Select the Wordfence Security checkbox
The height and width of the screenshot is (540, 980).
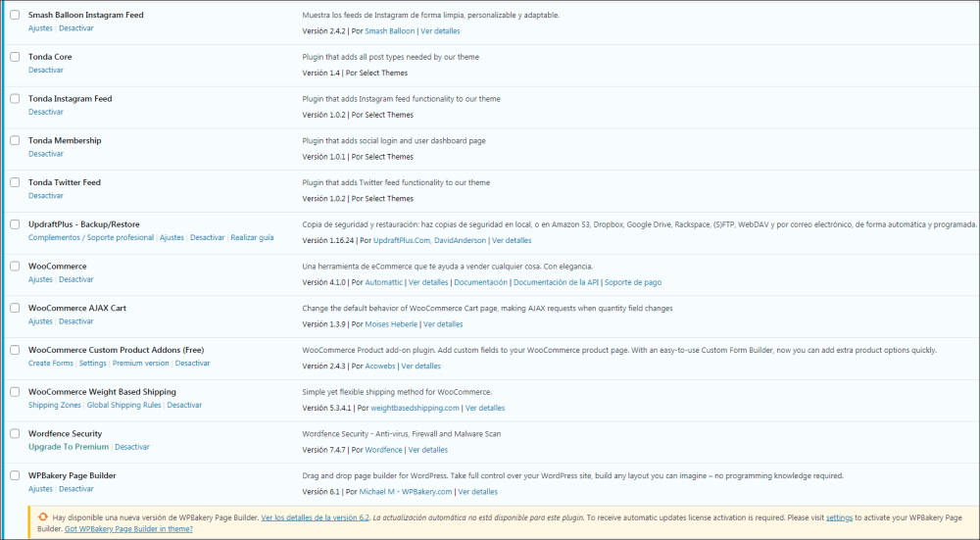(15, 434)
